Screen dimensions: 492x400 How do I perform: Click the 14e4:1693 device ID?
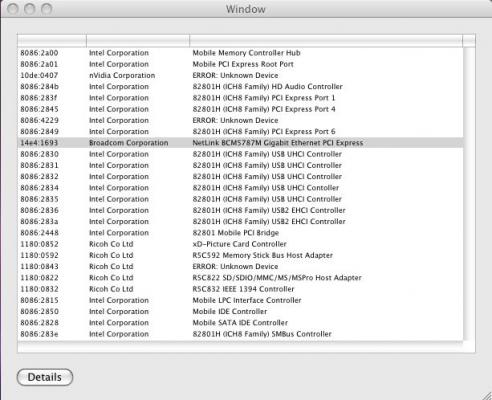point(39,143)
